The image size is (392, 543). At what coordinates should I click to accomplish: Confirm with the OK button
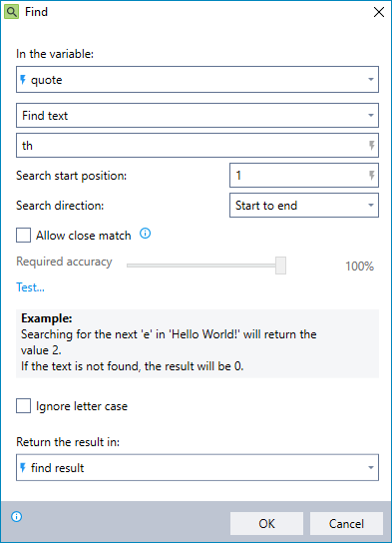266,524
